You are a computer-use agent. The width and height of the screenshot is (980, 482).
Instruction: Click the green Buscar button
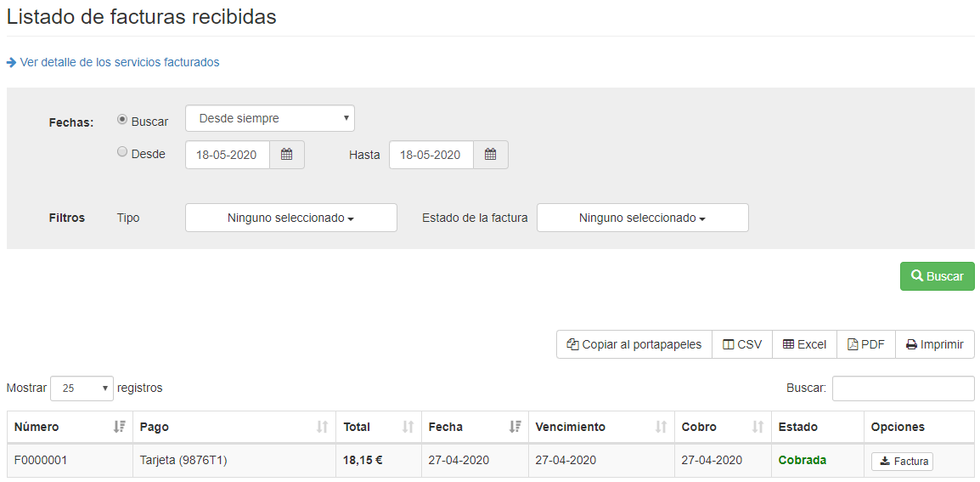tap(937, 276)
